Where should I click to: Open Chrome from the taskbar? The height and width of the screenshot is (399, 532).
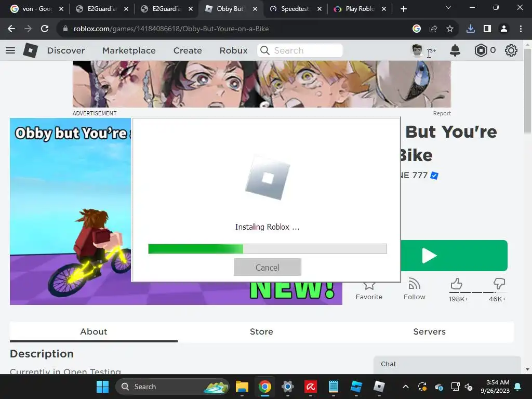click(264, 387)
